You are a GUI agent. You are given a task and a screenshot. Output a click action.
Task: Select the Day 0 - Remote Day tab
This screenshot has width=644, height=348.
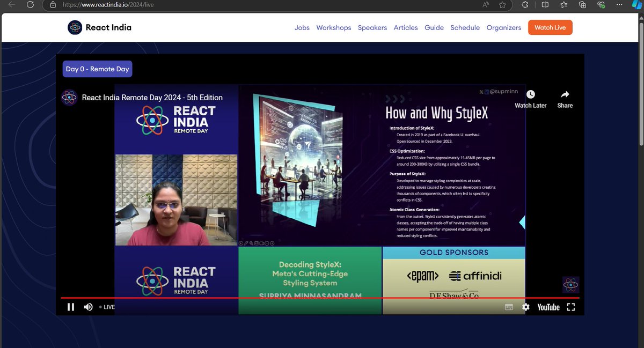pos(97,69)
